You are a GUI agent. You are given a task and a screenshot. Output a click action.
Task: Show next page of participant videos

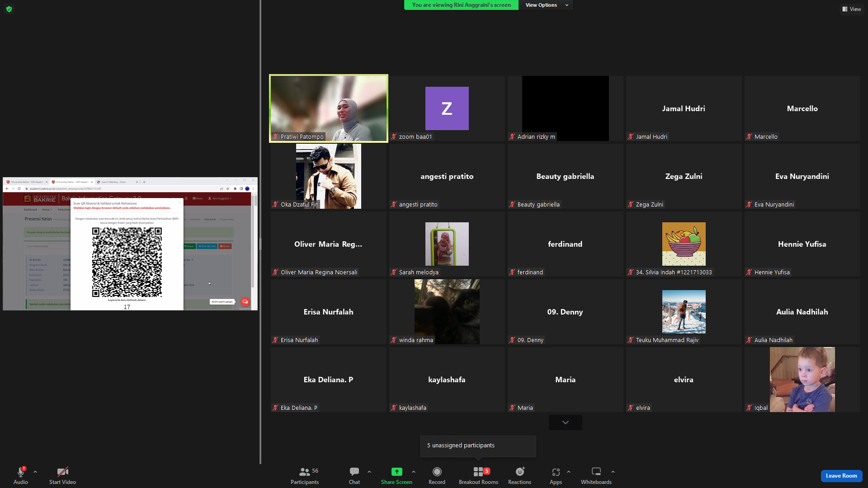coord(565,422)
